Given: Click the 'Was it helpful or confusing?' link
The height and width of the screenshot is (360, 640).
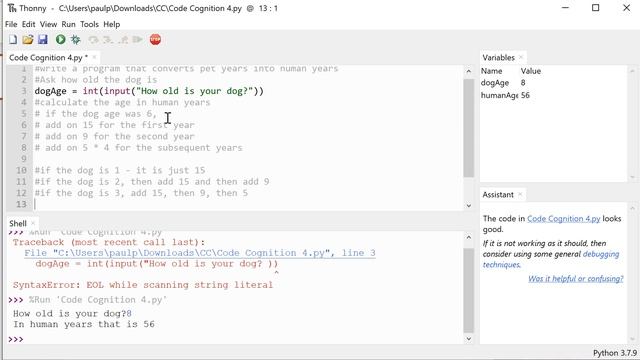Looking at the screenshot, I should 576,279.
